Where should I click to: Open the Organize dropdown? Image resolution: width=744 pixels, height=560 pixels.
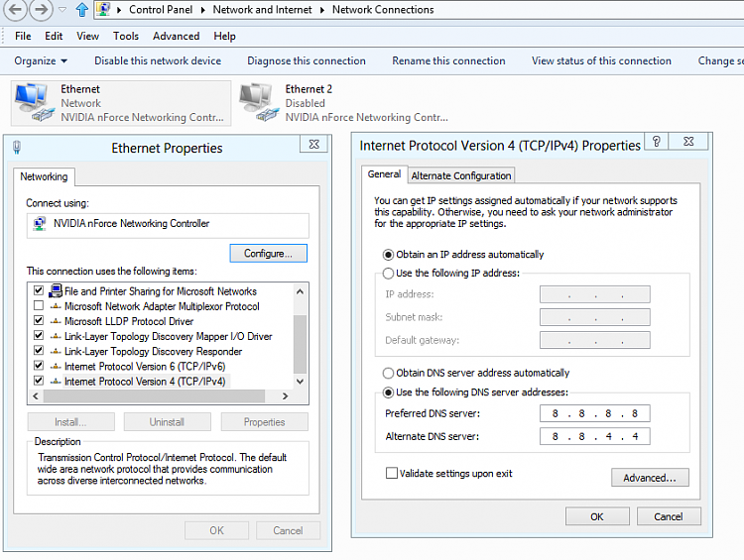tap(41, 60)
